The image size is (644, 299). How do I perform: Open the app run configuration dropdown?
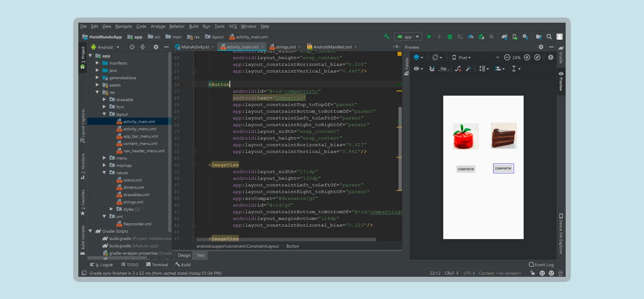coord(408,37)
